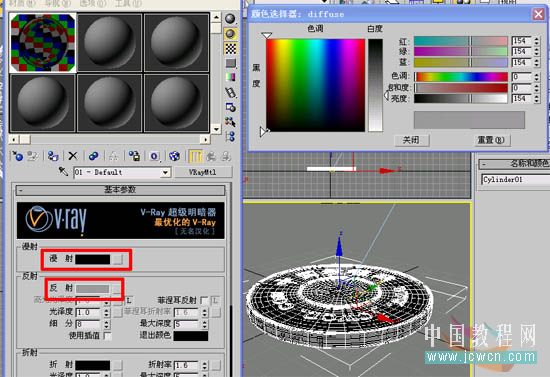Click the map button beside 折射 swatch

coord(118,365)
